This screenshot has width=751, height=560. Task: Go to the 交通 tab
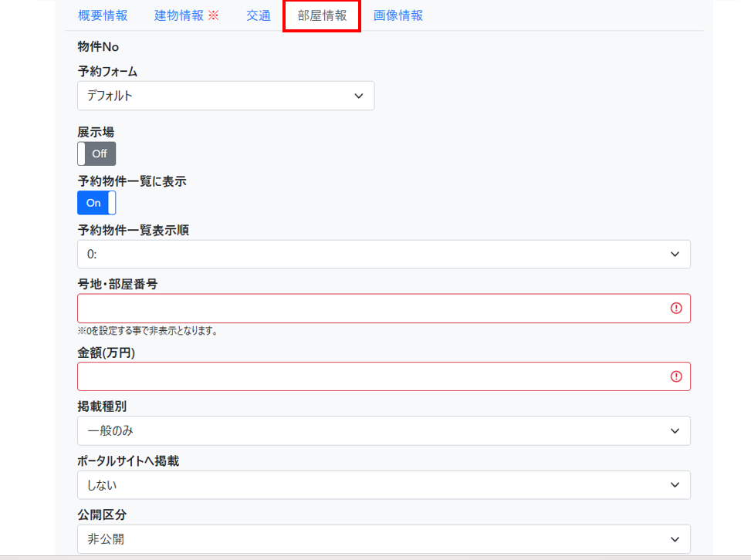[x=259, y=15]
